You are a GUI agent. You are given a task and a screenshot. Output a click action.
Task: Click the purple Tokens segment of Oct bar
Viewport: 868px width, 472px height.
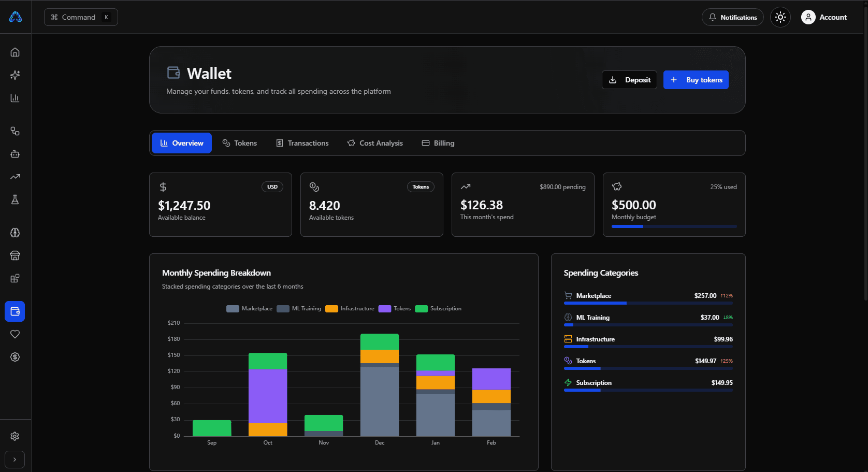click(x=268, y=396)
